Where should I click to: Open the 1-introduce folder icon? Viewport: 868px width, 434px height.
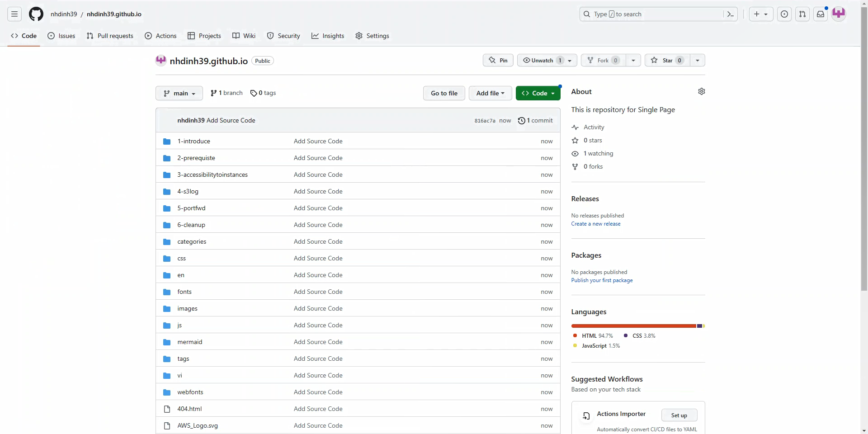tap(167, 141)
